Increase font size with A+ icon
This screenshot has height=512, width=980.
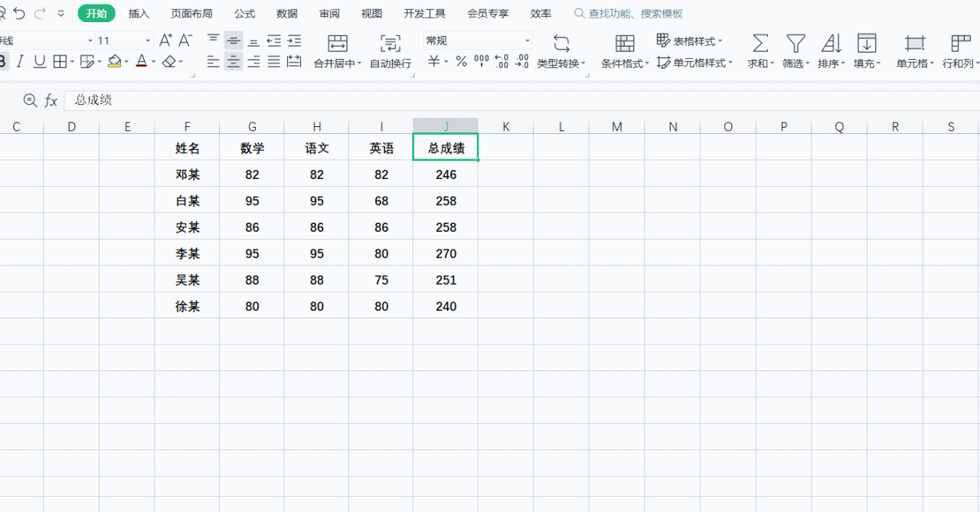coord(165,41)
